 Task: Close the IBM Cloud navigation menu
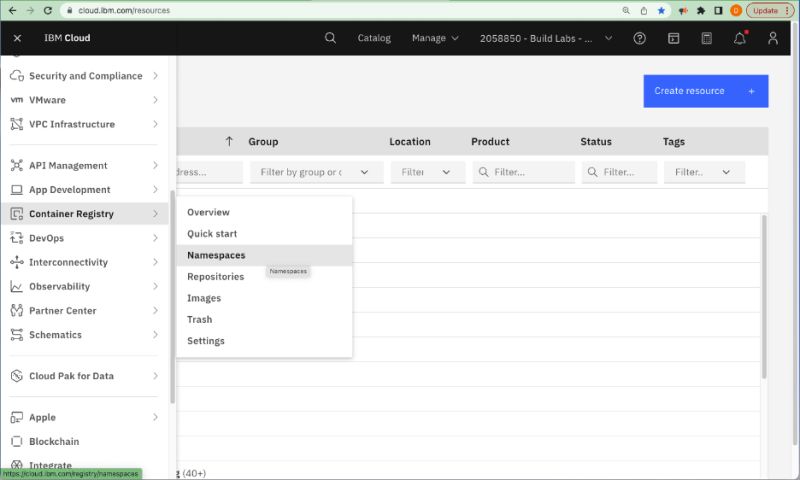click(17, 38)
